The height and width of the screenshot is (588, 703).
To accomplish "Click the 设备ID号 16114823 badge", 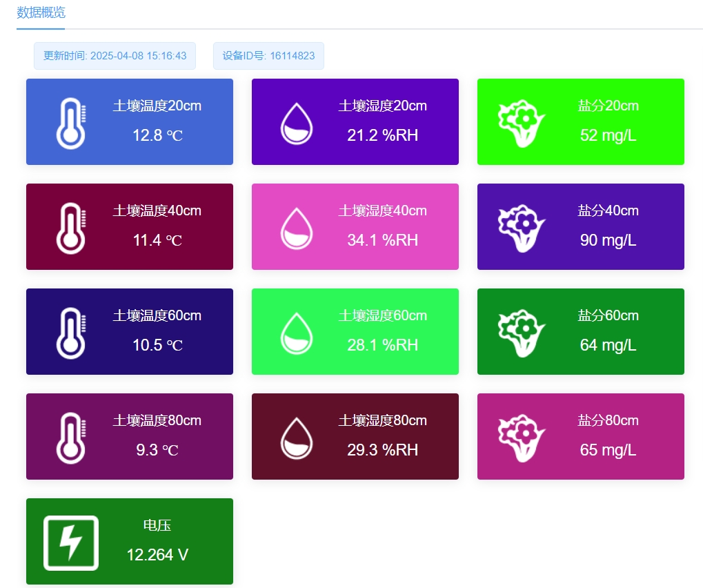I will pyautogui.click(x=268, y=56).
